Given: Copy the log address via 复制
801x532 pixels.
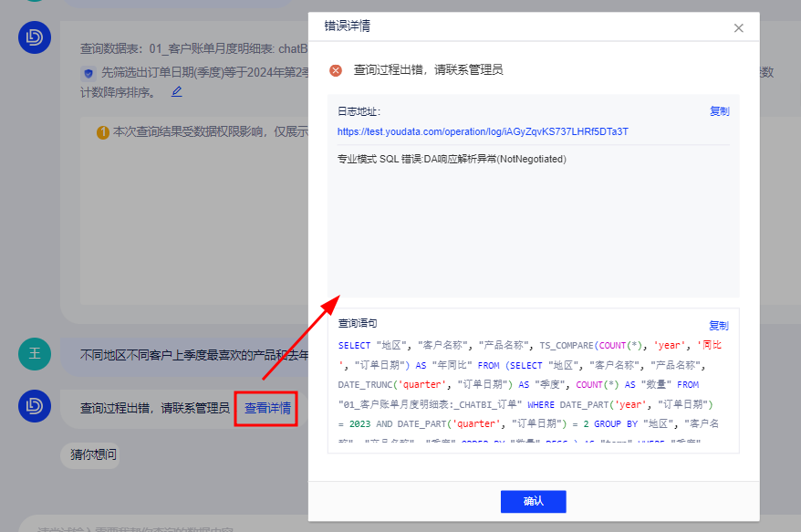Looking at the screenshot, I should [719, 111].
